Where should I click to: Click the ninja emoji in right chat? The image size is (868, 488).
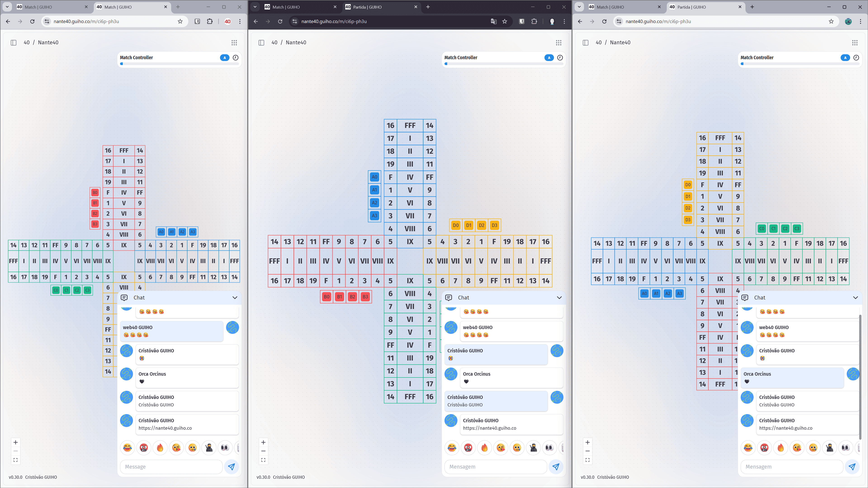[830, 448]
